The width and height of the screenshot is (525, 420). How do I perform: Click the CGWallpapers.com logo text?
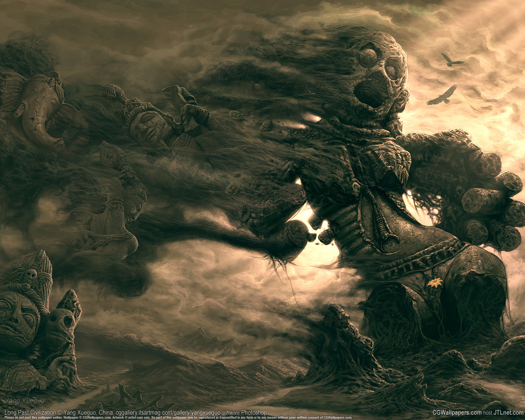457,413
